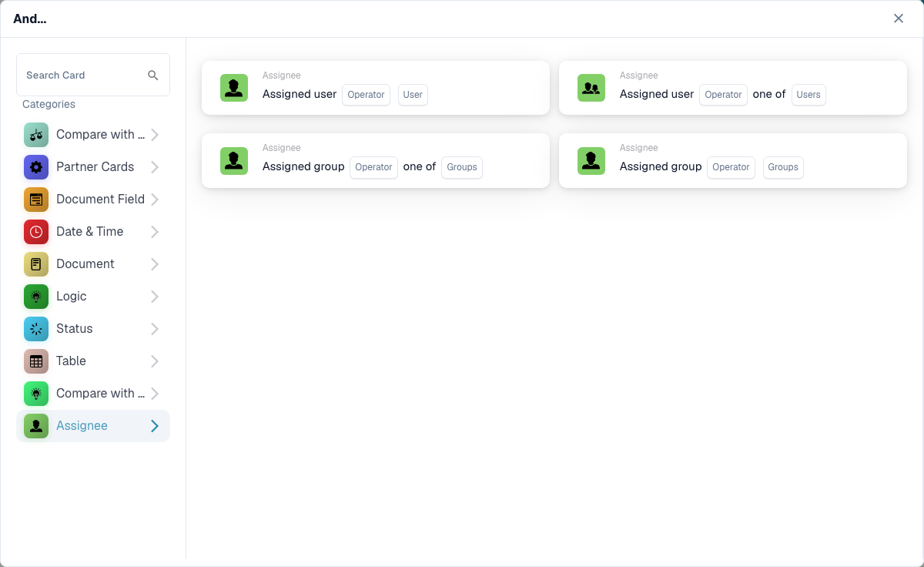924x567 pixels.
Task: Click Groups chip following 'one of'
Action: 462,167
